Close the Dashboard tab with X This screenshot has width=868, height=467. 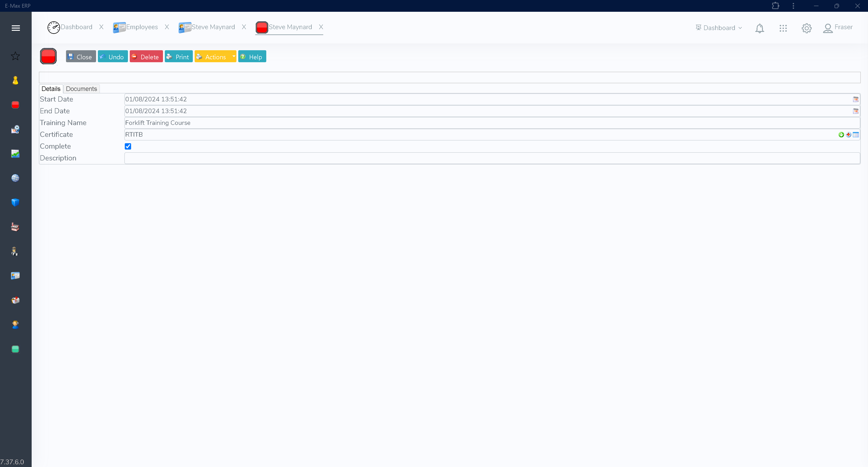(x=101, y=27)
